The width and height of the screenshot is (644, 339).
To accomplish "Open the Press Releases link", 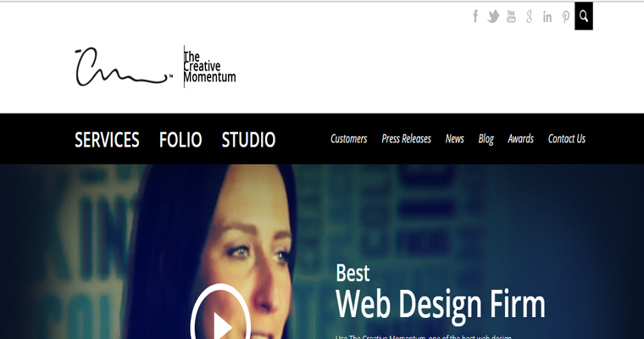I will click(x=406, y=139).
